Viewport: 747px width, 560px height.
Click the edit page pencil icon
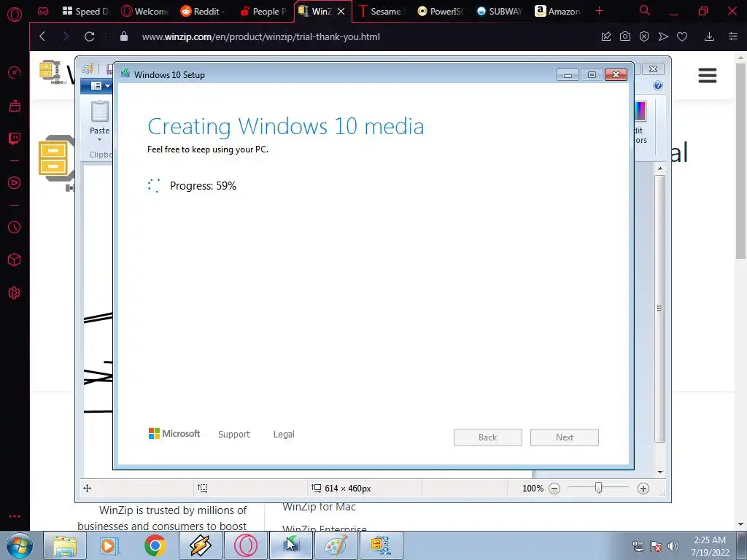[x=606, y=36]
